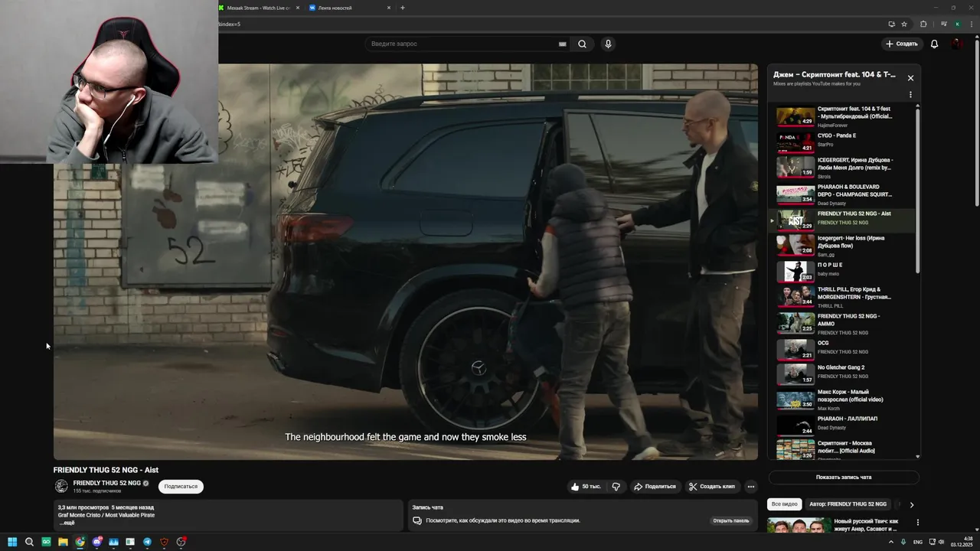The height and width of the screenshot is (551, 980).
Task: Click the YouTube search magnifier button
Action: [582, 44]
